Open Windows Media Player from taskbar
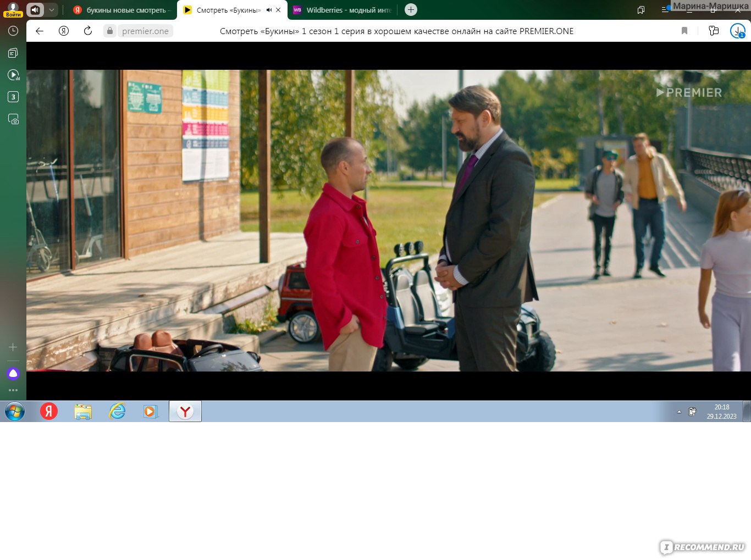The width and height of the screenshot is (751, 560). pyautogui.click(x=151, y=411)
